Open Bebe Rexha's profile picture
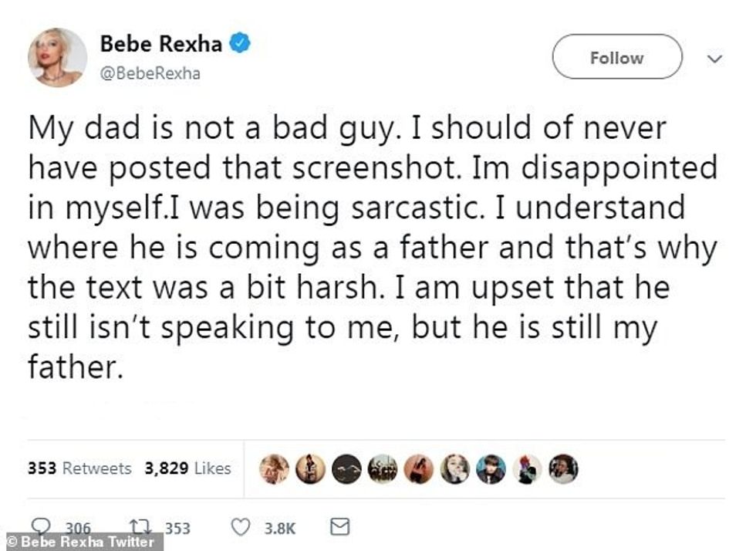Viewport: 756px width, 551px height. [x=56, y=56]
